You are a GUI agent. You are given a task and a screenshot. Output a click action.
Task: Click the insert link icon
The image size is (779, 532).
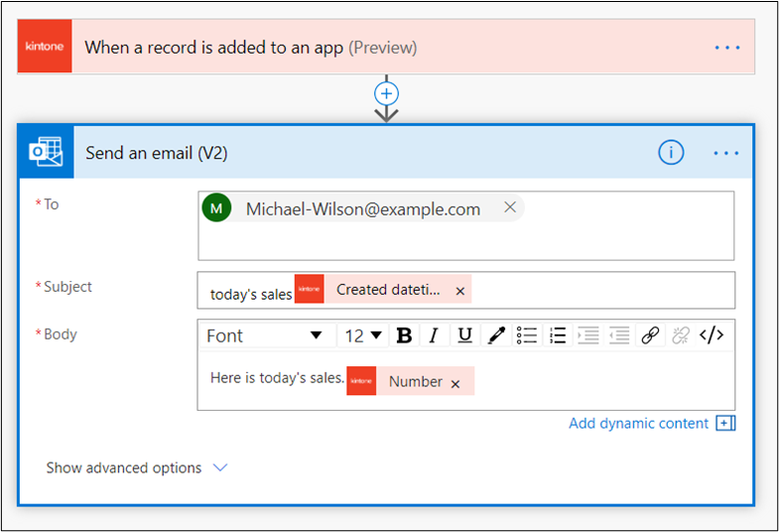(650, 335)
